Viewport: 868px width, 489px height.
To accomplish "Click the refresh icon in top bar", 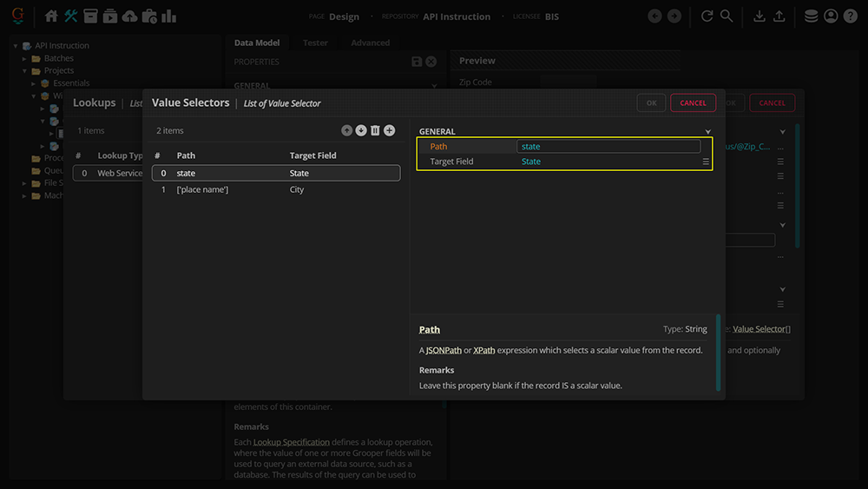I will point(707,17).
